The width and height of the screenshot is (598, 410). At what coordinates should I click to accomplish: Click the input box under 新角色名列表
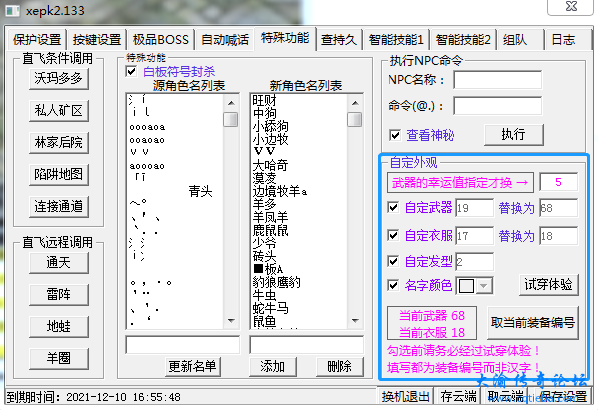click(x=307, y=345)
